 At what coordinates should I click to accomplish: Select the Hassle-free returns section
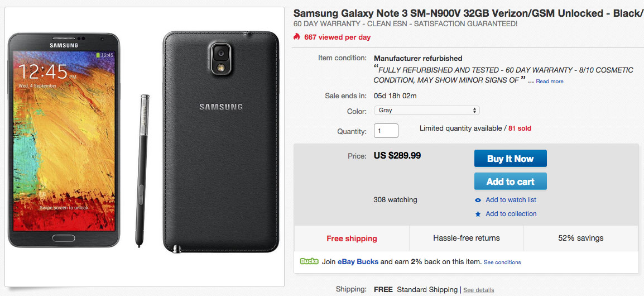(x=467, y=238)
